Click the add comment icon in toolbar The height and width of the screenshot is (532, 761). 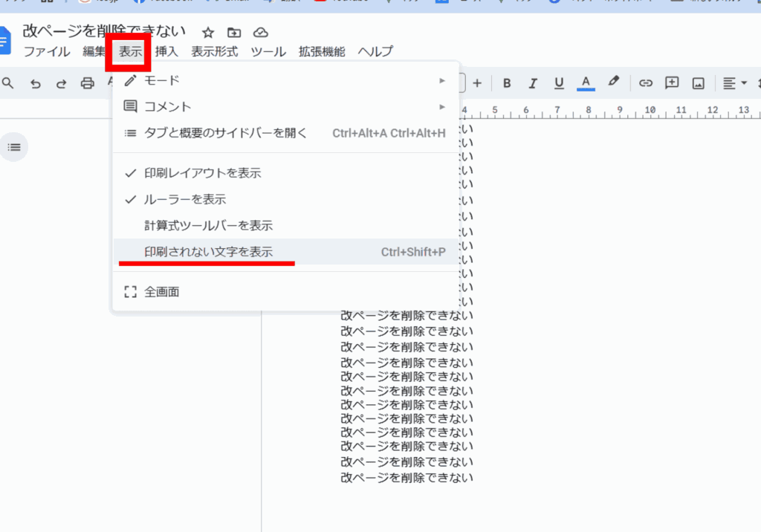pos(672,83)
